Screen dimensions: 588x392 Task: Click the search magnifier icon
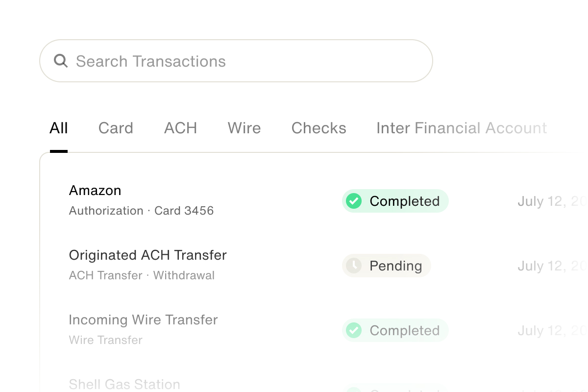coord(61,61)
